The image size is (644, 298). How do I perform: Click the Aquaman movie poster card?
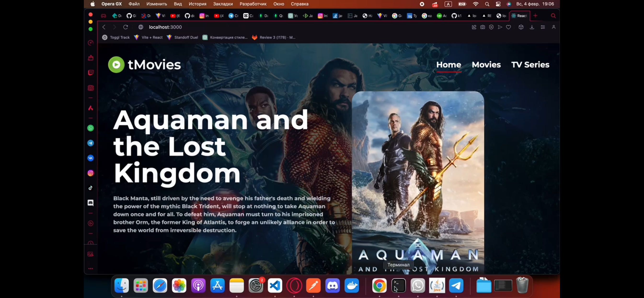(x=418, y=183)
